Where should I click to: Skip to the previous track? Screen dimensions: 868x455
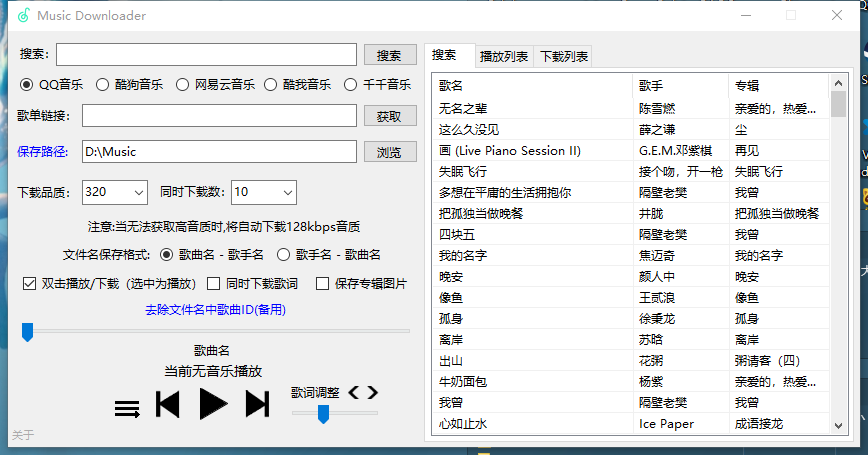pyautogui.click(x=168, y=404)
